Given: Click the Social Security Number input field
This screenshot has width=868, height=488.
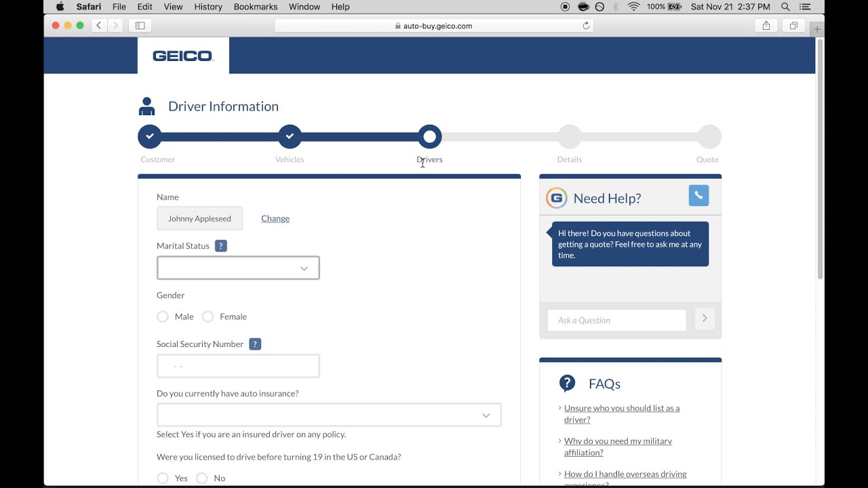Looking at the screenshot, I should click(238, 366).
